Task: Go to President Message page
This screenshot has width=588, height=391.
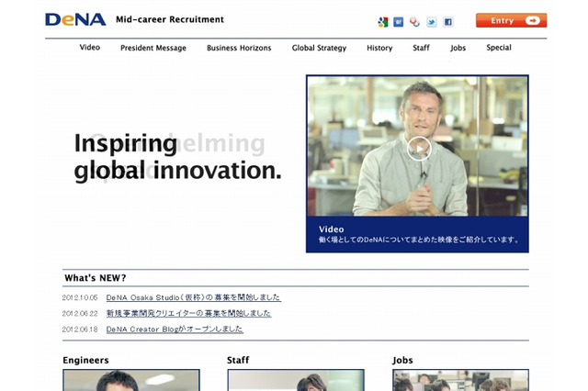Action: (x=153, y=48)
